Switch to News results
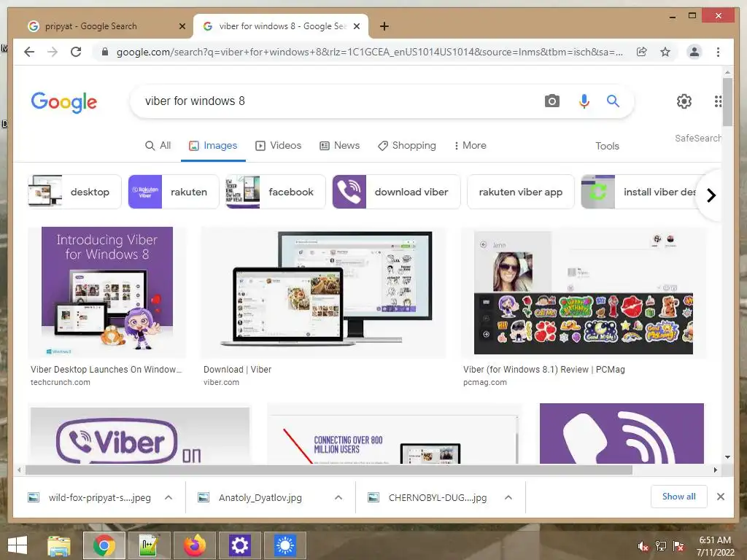The image size is (747, 560). click(x=339, y=146)
